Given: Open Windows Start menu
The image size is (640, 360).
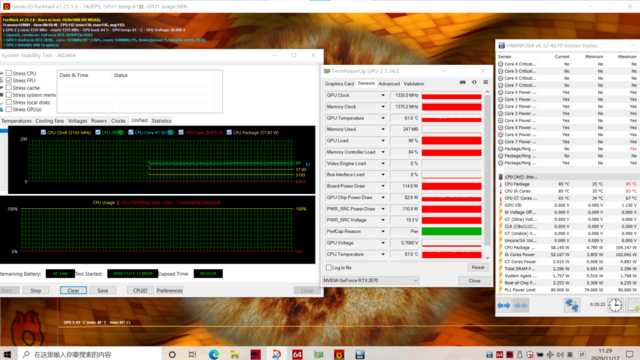Looking at the screenshot, I should pyautogui.click(x=7, y=354).
